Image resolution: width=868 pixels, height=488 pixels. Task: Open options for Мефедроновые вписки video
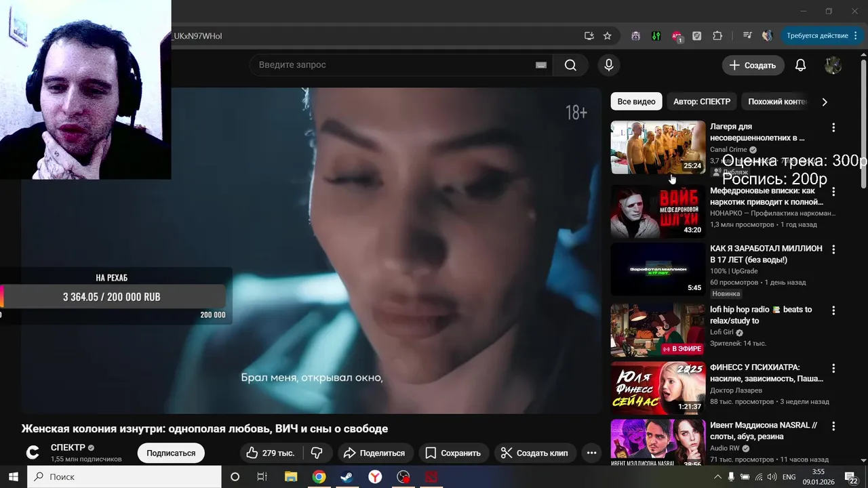[833, 192]
